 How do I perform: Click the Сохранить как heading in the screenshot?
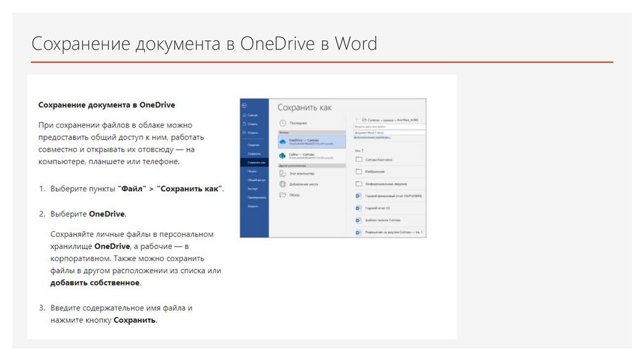[x=304, y=108]
